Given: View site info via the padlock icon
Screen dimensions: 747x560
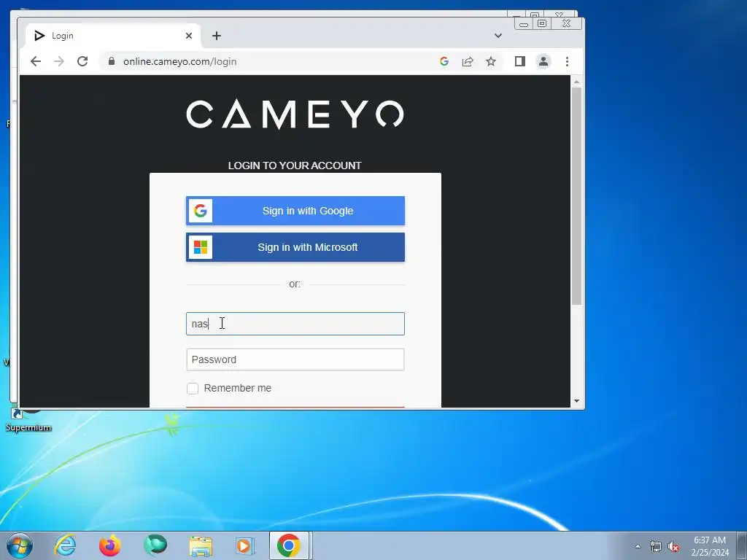Looking at the screenshot, I should click(112, 61).
